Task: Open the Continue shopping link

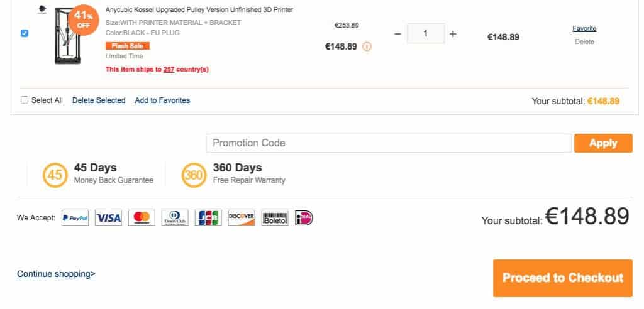Action: point(56,274)
